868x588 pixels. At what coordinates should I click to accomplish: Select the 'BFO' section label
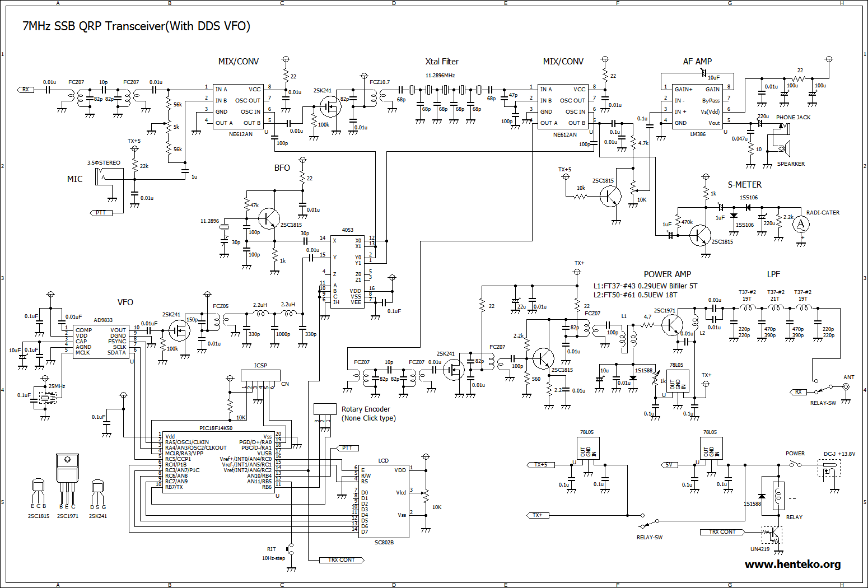[282, 168]
